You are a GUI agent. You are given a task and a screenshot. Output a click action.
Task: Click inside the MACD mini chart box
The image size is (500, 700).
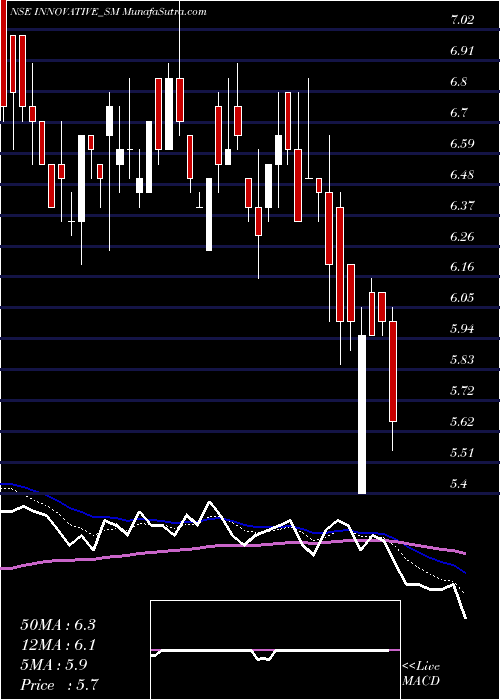[275, 650]
